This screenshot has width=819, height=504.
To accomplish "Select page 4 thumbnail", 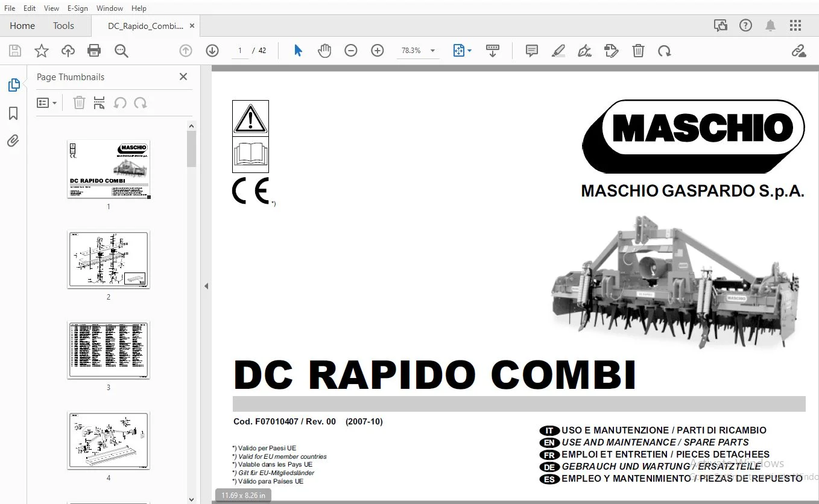I will [109, 440].
